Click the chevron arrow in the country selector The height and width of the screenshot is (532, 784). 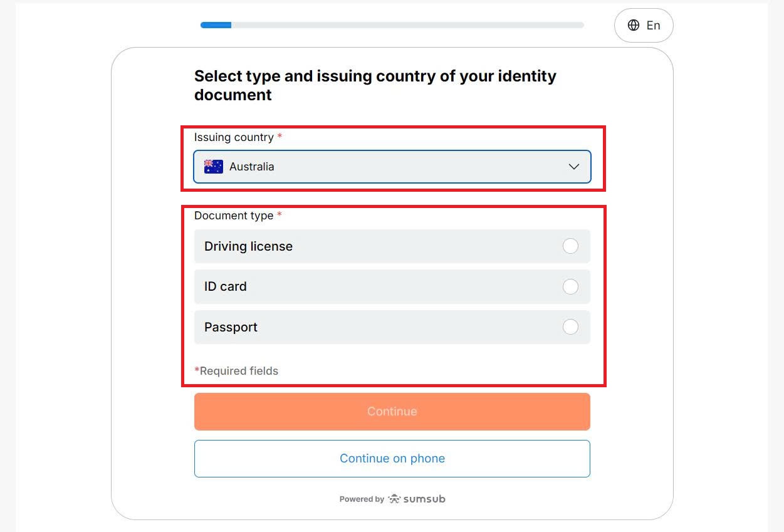573,167
